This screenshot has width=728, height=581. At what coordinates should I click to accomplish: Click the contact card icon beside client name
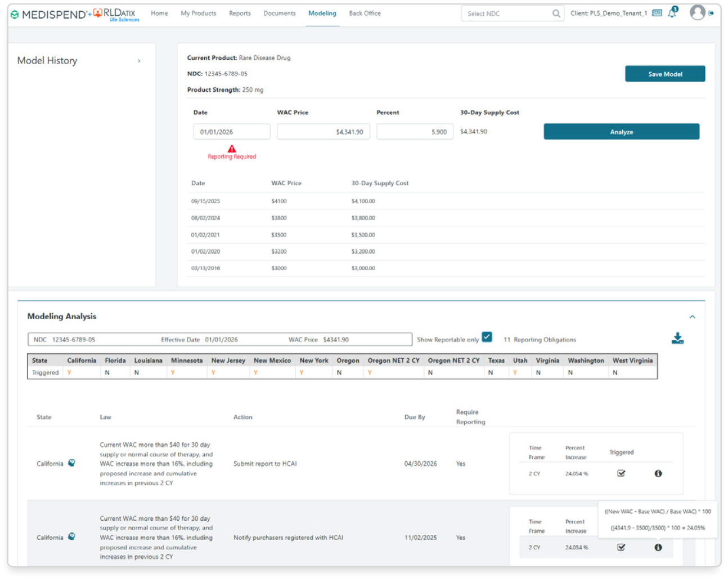tap(657, 12)
